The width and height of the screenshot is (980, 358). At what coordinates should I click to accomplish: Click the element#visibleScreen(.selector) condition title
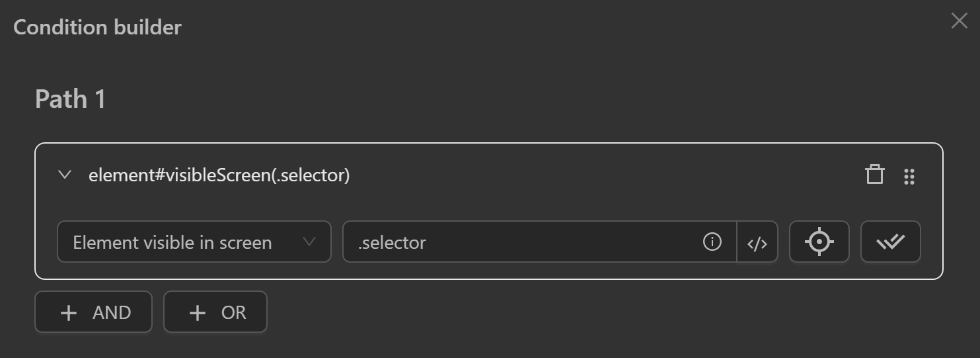(219, 175)
